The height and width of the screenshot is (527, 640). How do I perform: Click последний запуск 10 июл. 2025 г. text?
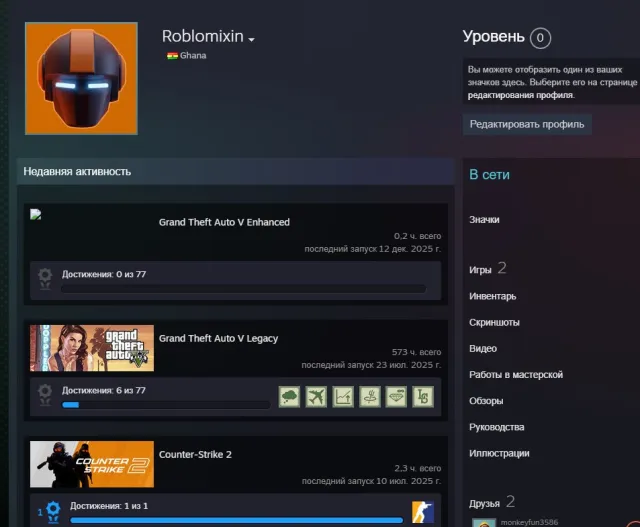[x=371, y=481]
